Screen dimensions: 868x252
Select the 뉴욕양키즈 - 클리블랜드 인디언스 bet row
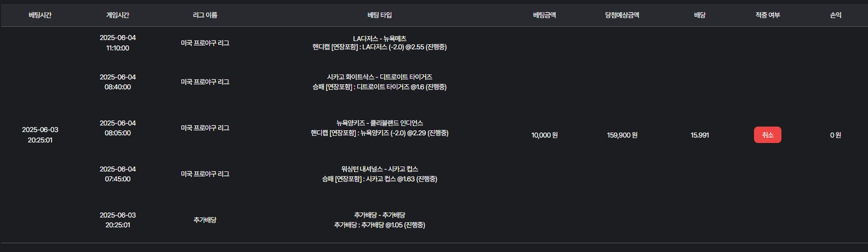[379, 123]
